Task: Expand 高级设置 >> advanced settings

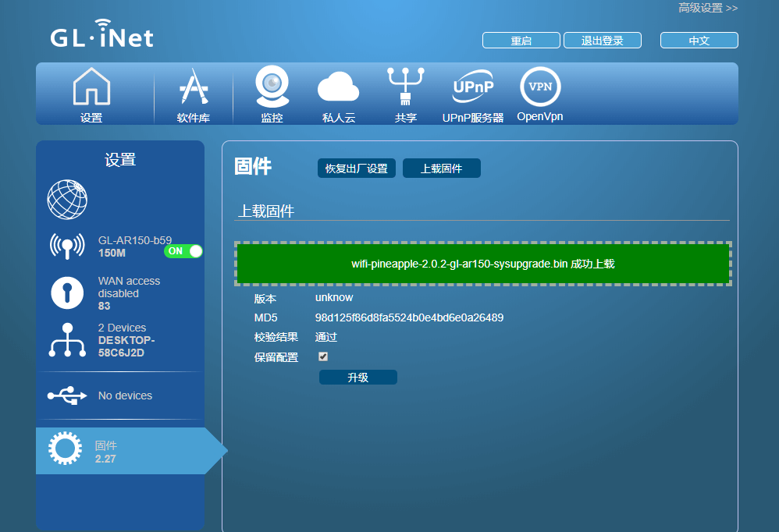Action: [x=708, y=8]
